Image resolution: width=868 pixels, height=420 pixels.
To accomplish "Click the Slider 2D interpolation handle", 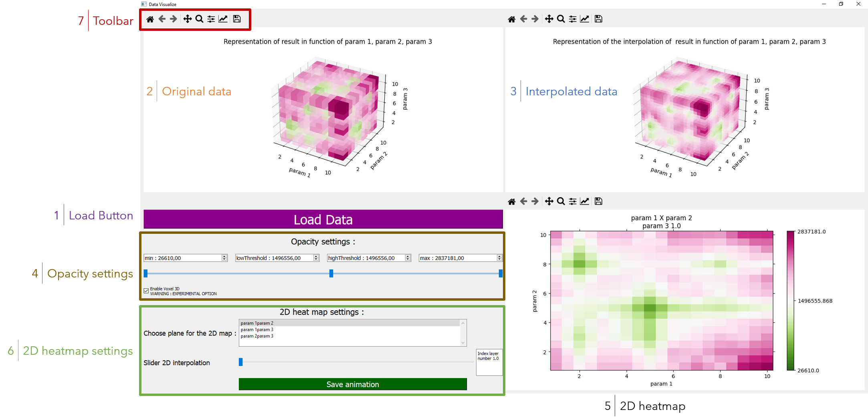I will (x=241, y=362).
